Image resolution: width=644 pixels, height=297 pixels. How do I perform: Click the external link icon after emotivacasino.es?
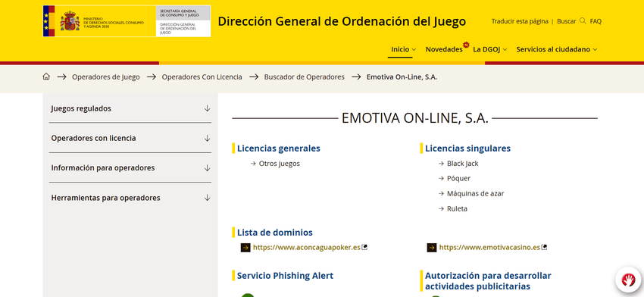(544, 247)
